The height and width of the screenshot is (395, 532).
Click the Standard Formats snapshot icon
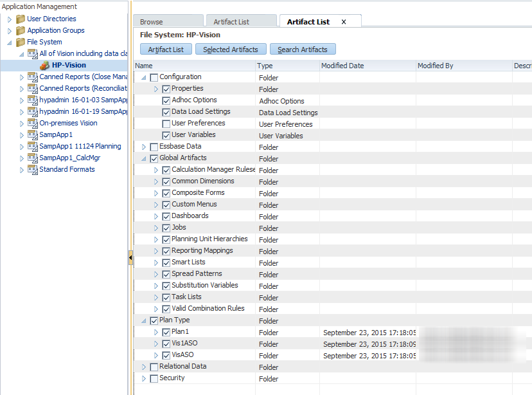tap(33, 169)
